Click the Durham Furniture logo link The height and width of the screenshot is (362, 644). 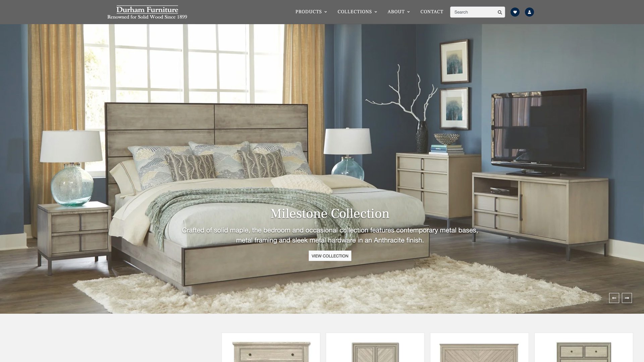click(x=147, y=12)
